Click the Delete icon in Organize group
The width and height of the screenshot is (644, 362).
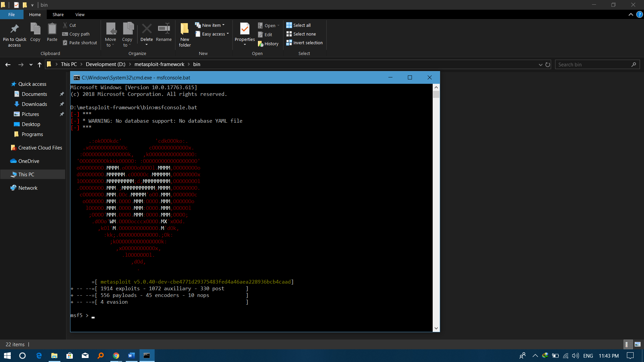(x=147, y=29)
